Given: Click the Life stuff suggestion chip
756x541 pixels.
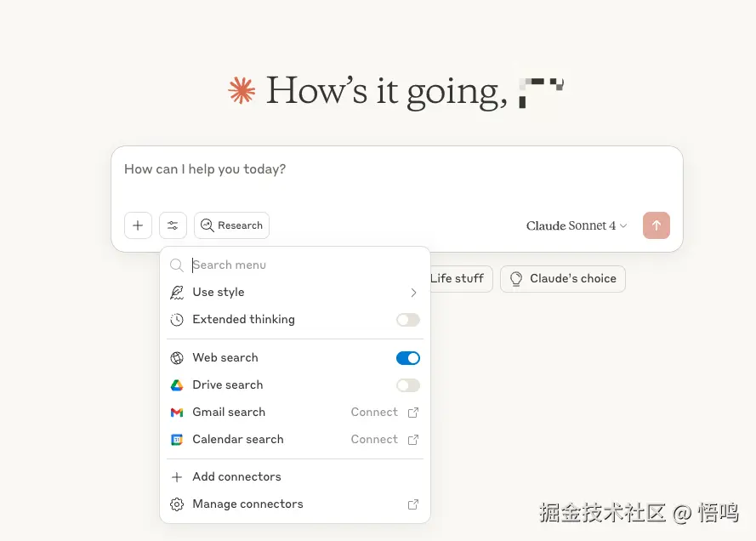Looking at the screenshot, I should [x=461, y=279].
